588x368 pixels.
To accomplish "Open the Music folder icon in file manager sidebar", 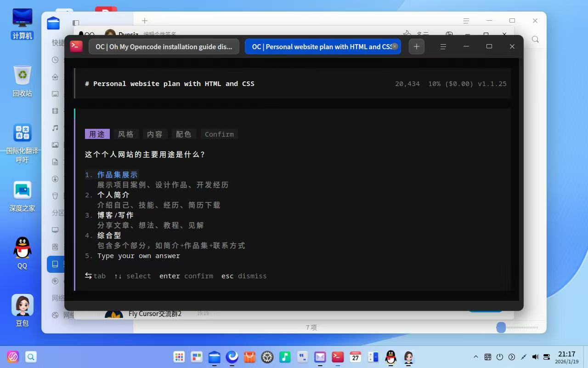I will tap(55, 128).
